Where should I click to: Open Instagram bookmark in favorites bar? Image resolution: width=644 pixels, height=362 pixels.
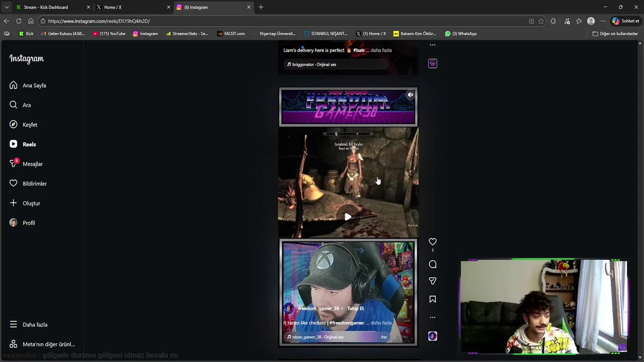point(145,34)
